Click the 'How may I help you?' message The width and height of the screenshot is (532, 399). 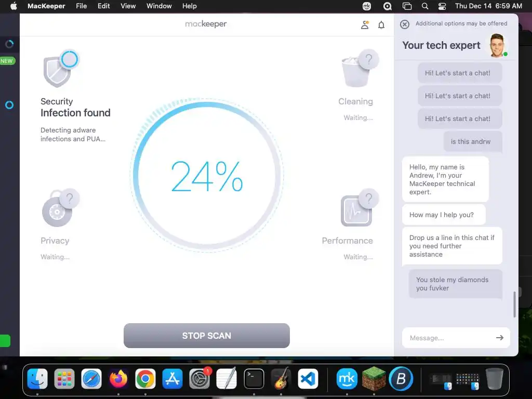444,215
